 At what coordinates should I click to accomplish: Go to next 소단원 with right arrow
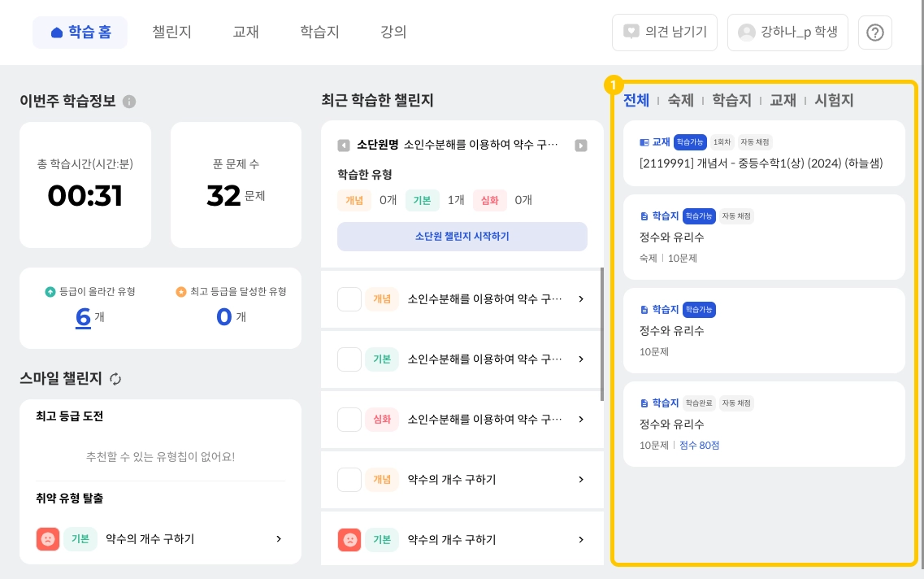click(580, 146)
